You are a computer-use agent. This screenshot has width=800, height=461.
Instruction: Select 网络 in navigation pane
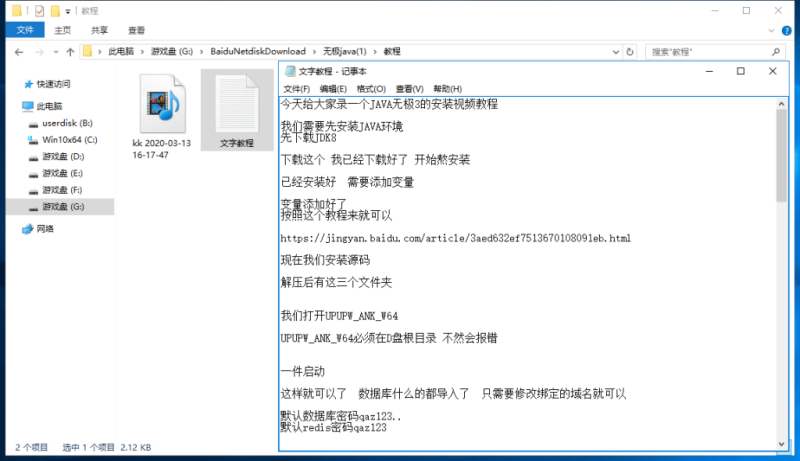click(x=45, y=229)
